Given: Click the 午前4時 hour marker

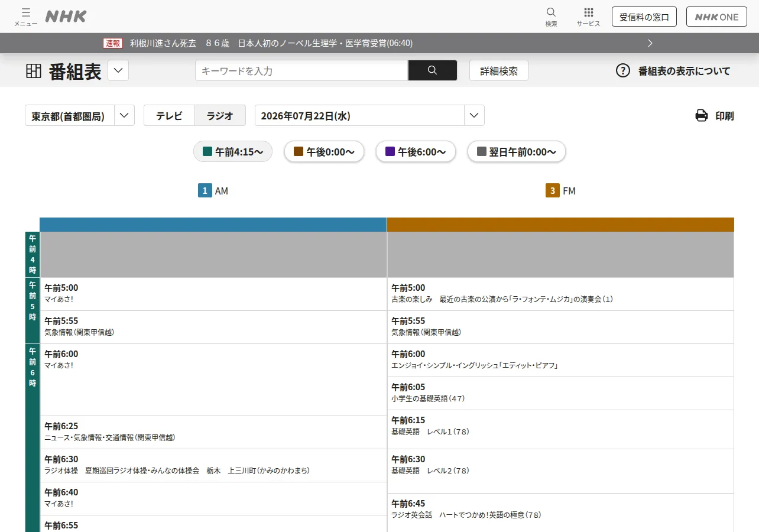Looking at the screenshot, I should [x=33, y=254].
